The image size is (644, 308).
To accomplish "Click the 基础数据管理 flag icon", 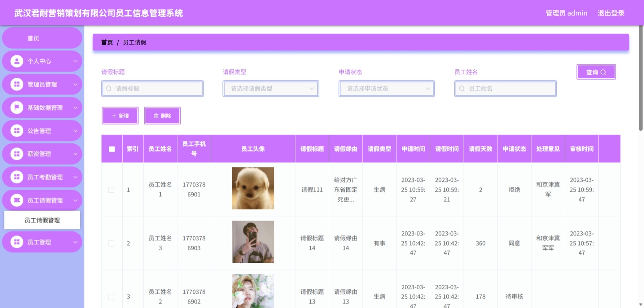I will tap(17, 108).
